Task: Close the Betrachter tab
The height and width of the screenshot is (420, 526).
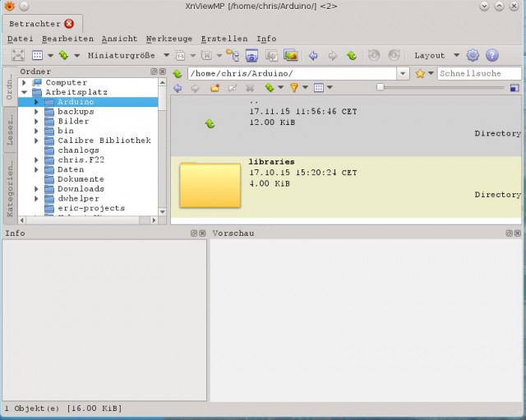Action: (x=69, y=24)
